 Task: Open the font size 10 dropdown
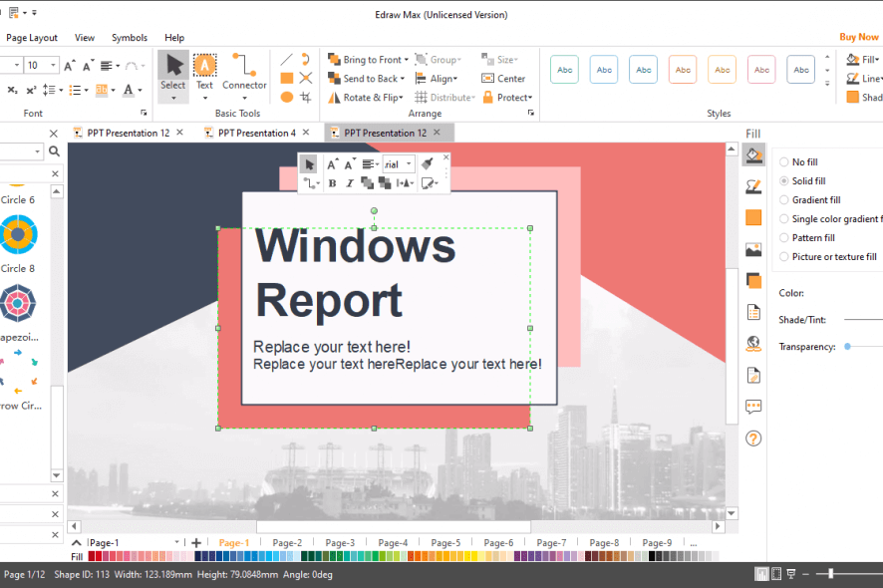click(53, 66)
